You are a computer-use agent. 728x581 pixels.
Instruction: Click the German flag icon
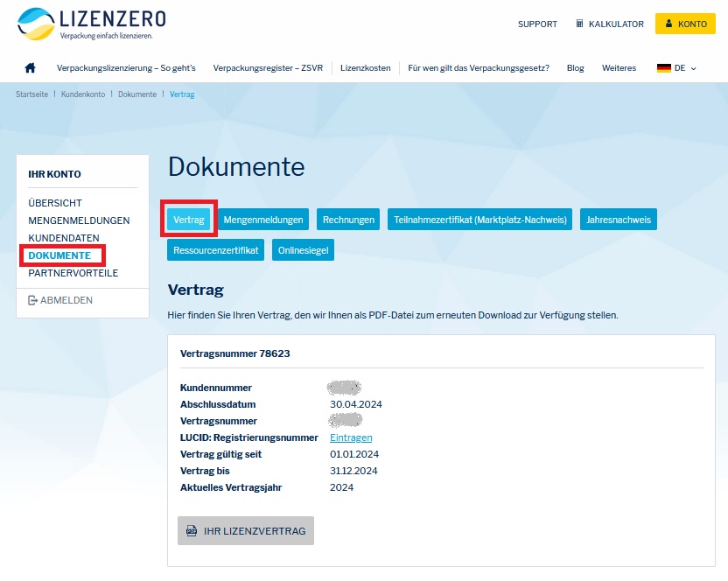[x=664, y=67]
